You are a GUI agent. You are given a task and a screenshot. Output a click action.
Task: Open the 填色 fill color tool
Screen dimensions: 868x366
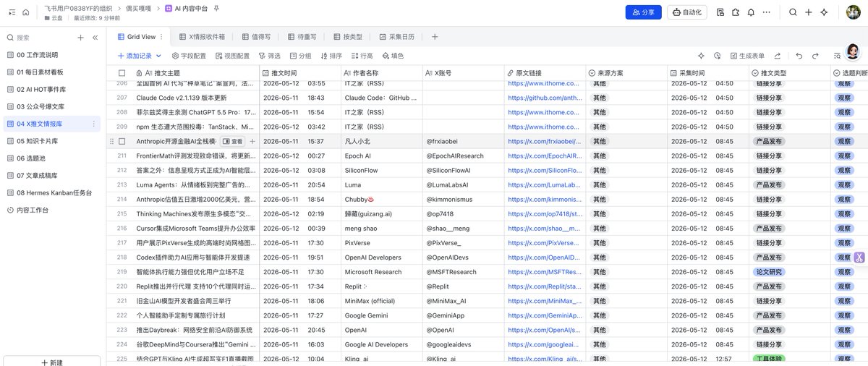[392, 56]
